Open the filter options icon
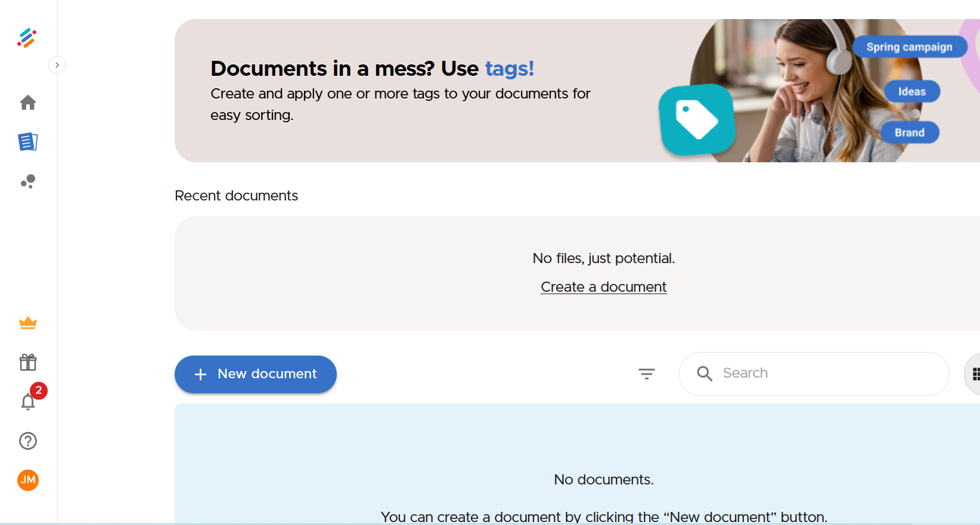Viewport: 980px width, 525px height. point(647,374)
